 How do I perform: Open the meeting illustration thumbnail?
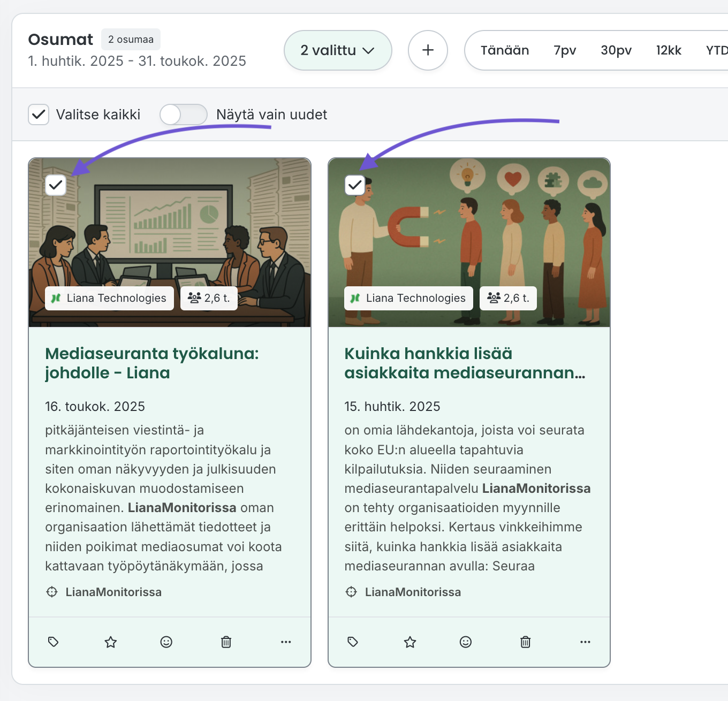(x=170, y=242)
